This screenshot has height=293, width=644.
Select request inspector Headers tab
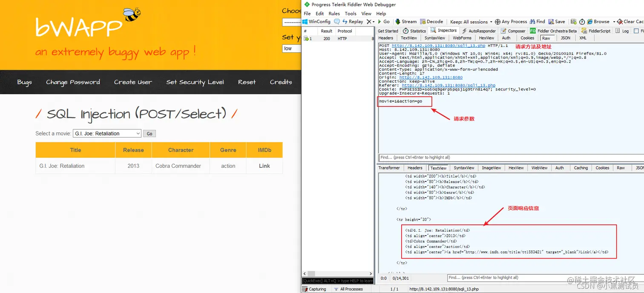[x=386, y=38]
